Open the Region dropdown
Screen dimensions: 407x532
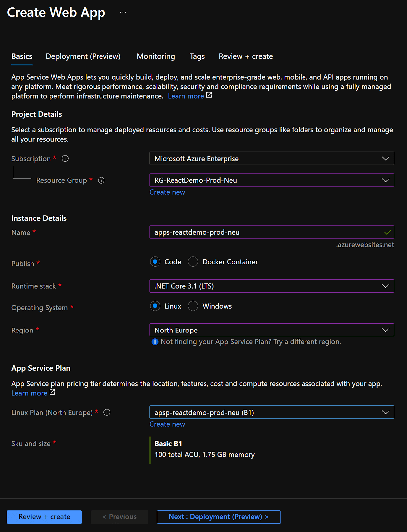tap(272, 330)
